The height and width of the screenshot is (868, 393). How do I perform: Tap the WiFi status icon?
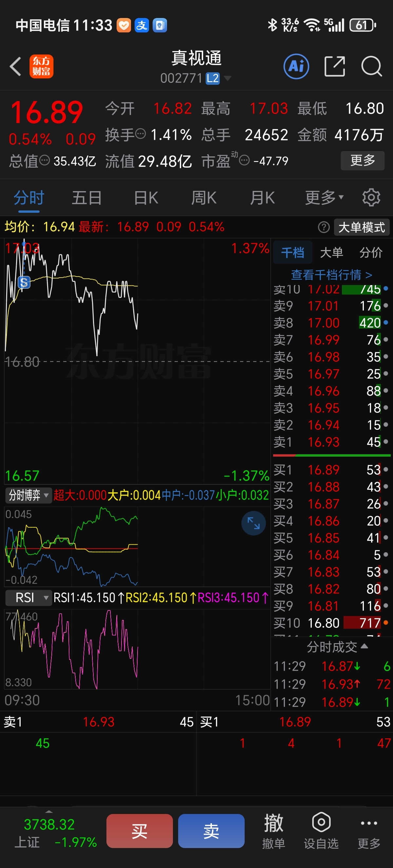tap(312, 25)
